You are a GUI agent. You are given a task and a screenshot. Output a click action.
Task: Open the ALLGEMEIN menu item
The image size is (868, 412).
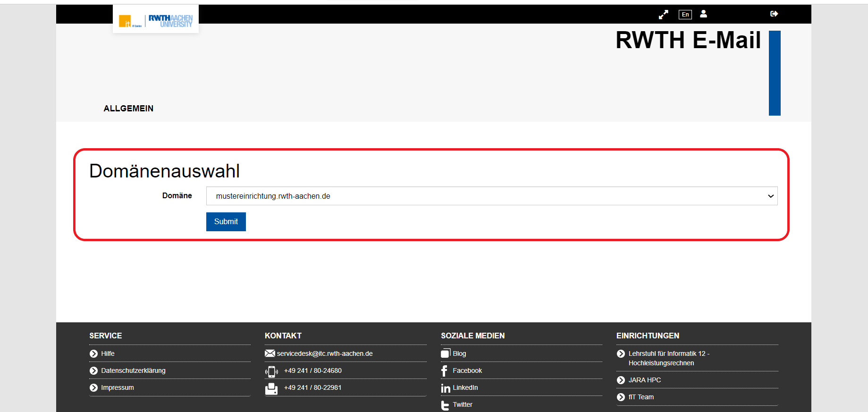[x=128, y=109]
